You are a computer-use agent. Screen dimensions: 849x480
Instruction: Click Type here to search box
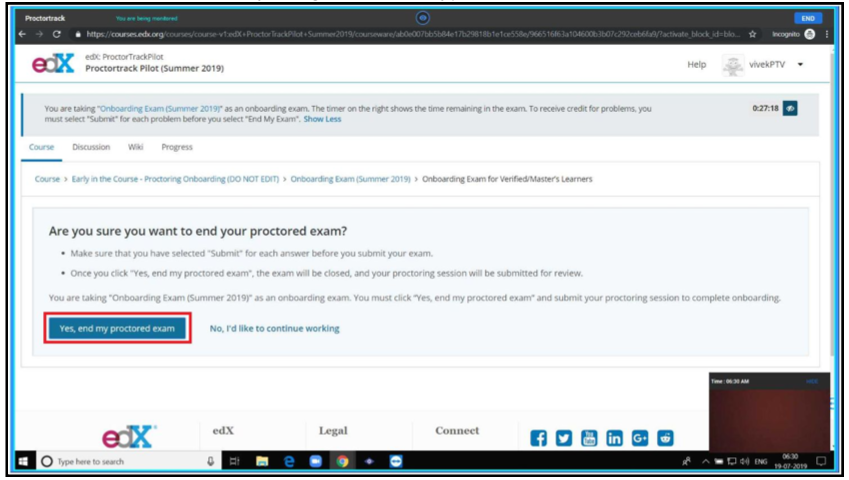click(x=127, y=462)
